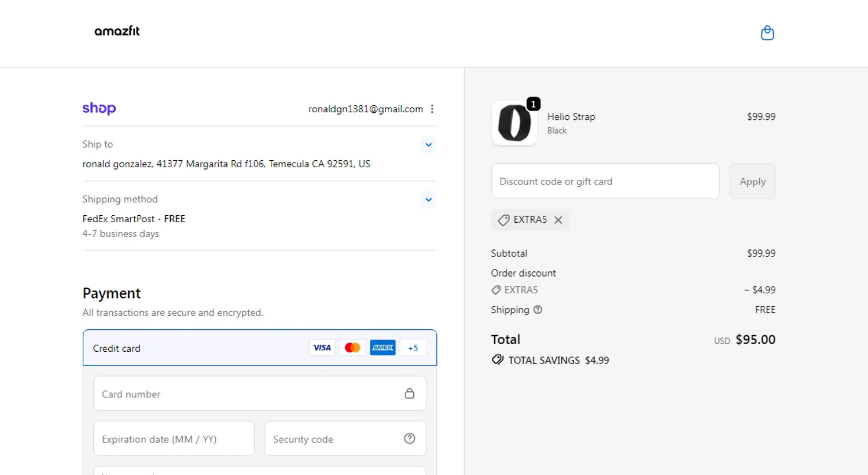Show +5 more card types
This screenshot has height=475, width=868.
(413, 348)
